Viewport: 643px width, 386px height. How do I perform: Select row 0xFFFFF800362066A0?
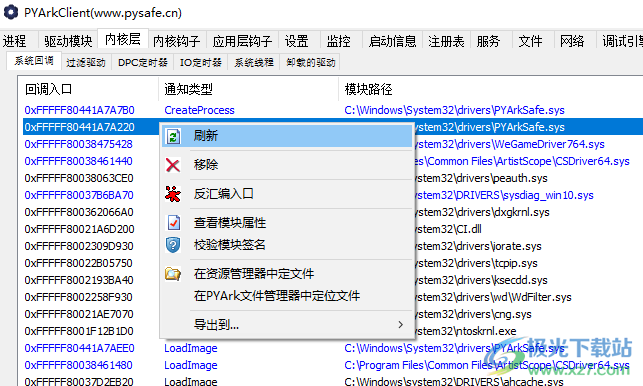point(79,212)
